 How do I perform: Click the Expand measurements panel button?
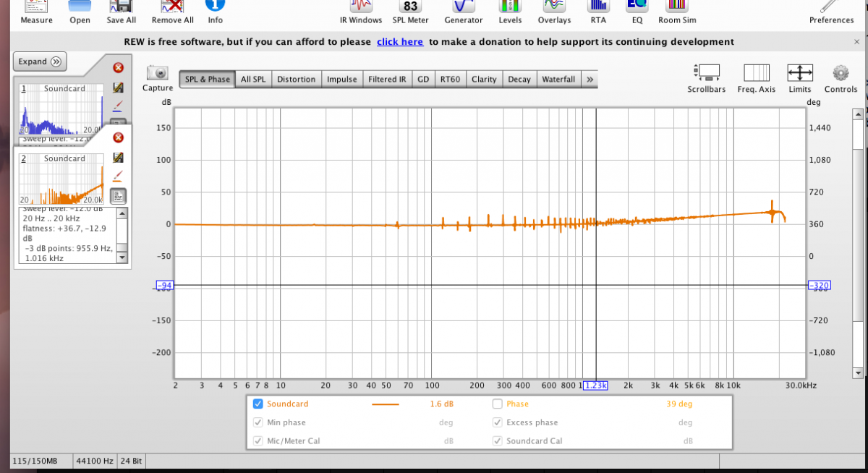click(41, 61)
